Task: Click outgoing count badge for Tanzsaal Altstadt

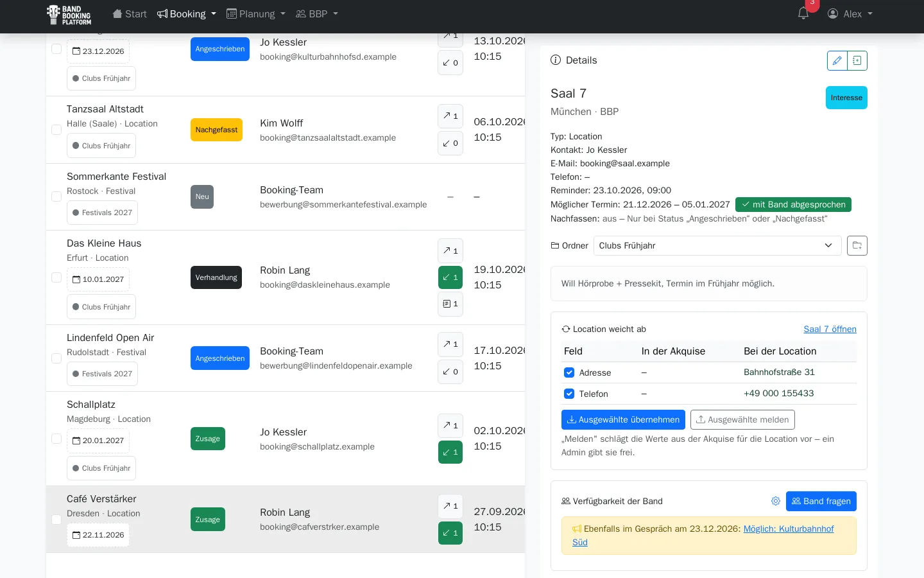Action: pos(450,116)
